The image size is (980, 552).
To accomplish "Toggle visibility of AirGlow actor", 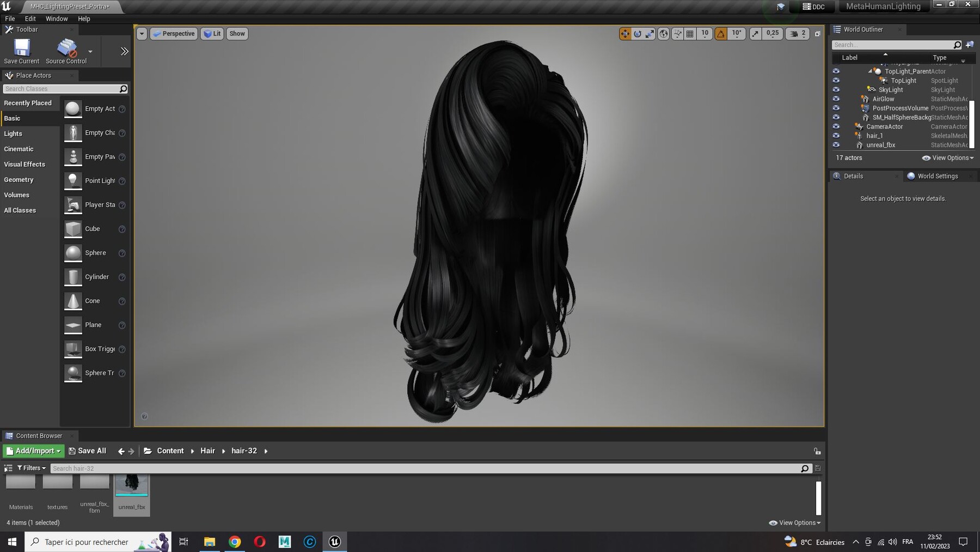I will point(836,99).
